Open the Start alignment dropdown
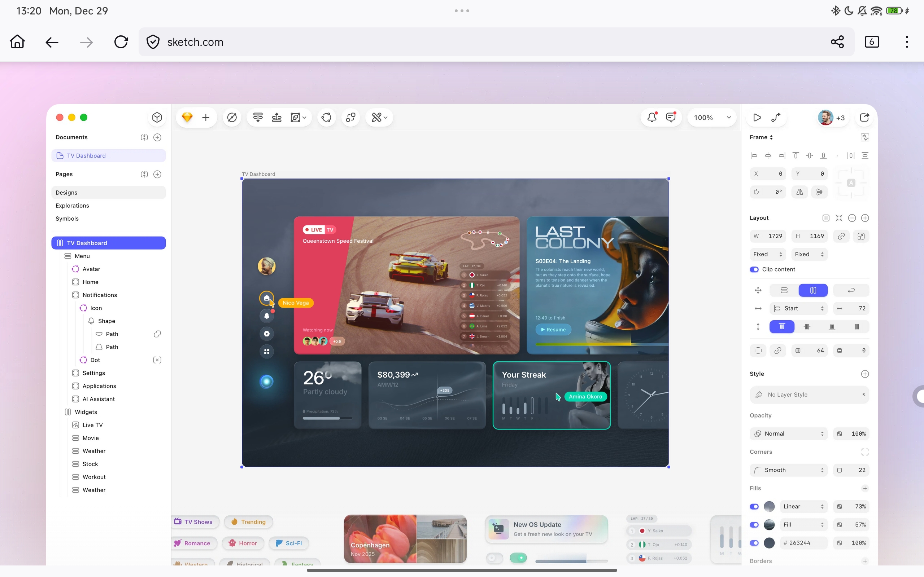Image resolution: width=924 pixels, height=577 pixels. [x=798, y=308]
